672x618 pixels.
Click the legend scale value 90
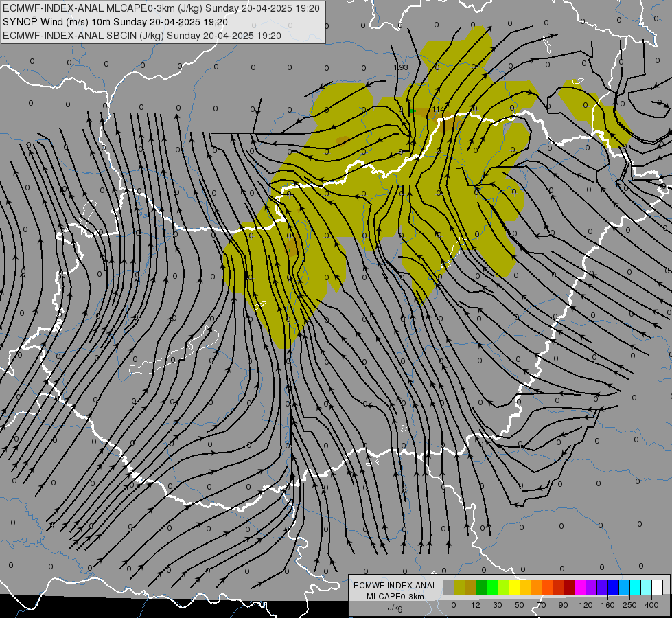[563, 605]
